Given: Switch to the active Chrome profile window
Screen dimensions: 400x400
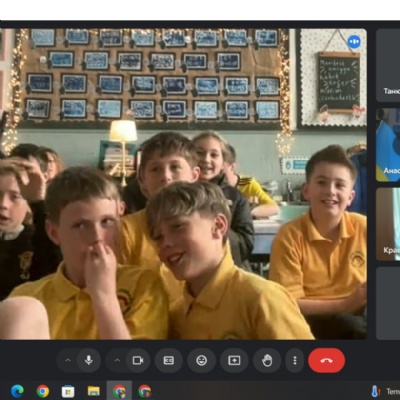Looking at the screenshot, I should (119, 391).
